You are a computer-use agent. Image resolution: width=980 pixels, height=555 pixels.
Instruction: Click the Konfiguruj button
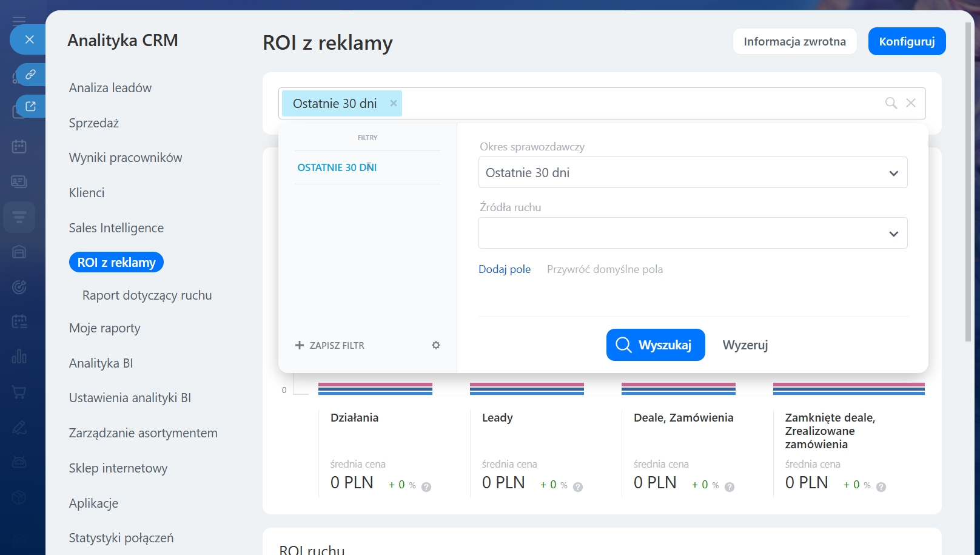click(x=906, y=41)
